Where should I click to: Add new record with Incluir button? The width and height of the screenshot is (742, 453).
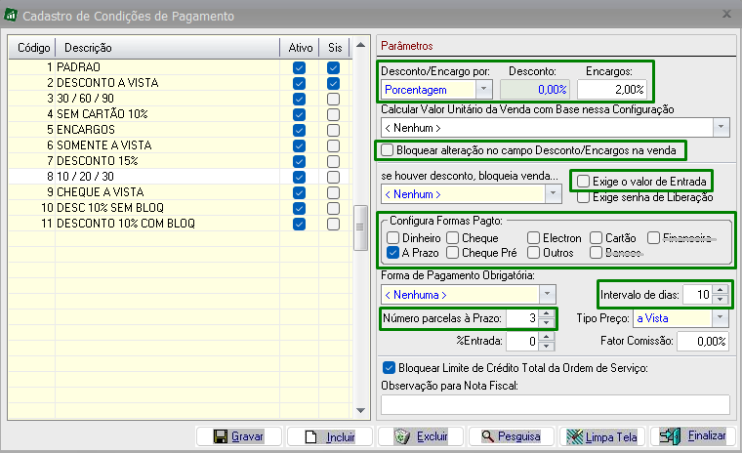pyautogui.click(x=330, y=436)
